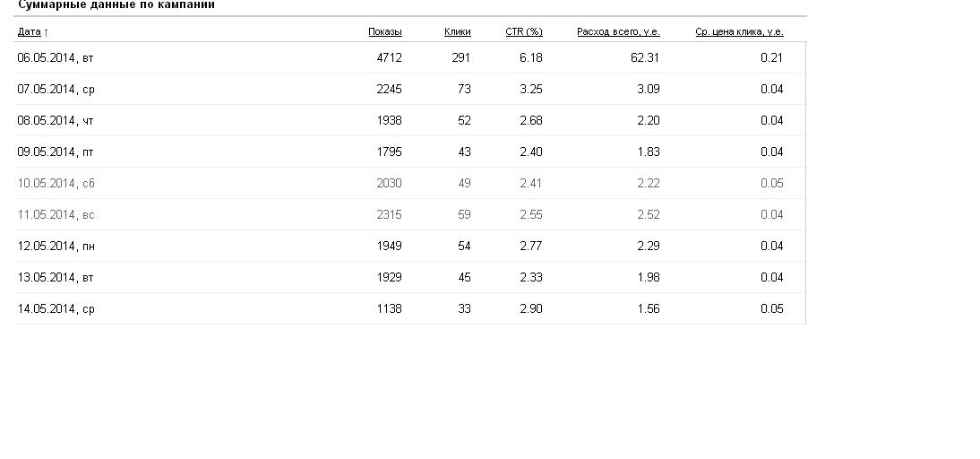Select the greyed 11.05.2014, вс row
980x459 pixels.
(56, 215)
